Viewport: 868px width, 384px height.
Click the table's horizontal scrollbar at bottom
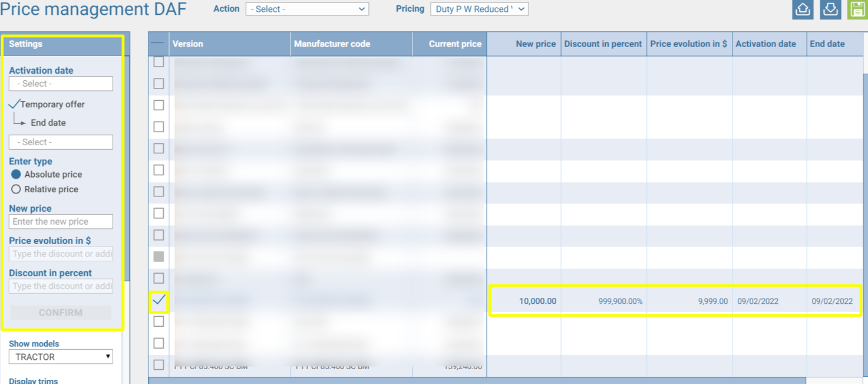coord(477,381)
